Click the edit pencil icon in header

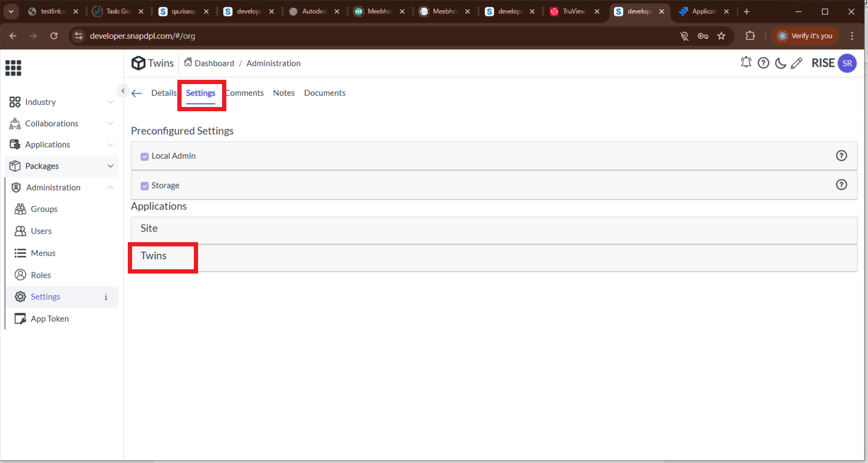click(x=797, y=63)
